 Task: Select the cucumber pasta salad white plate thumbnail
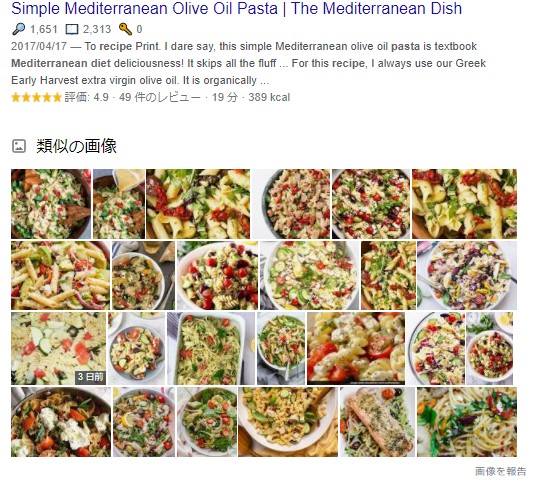coord(309,275)
